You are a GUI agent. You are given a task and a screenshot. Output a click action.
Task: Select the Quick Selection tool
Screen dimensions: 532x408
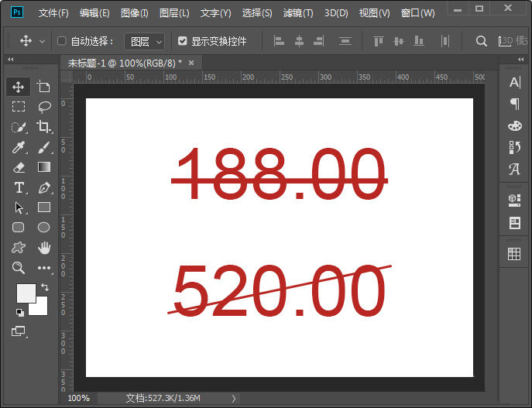tap(19, 127)
